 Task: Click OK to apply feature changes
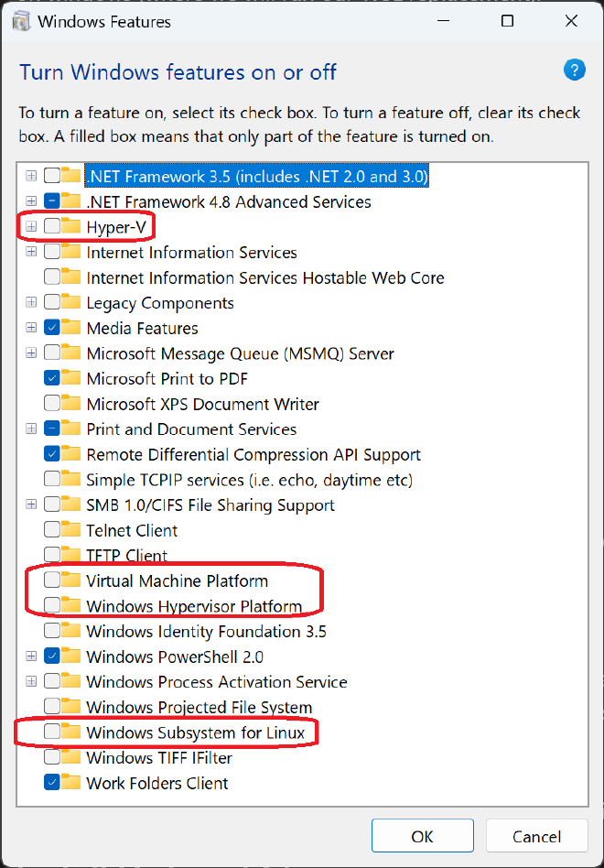coord(423,836)
